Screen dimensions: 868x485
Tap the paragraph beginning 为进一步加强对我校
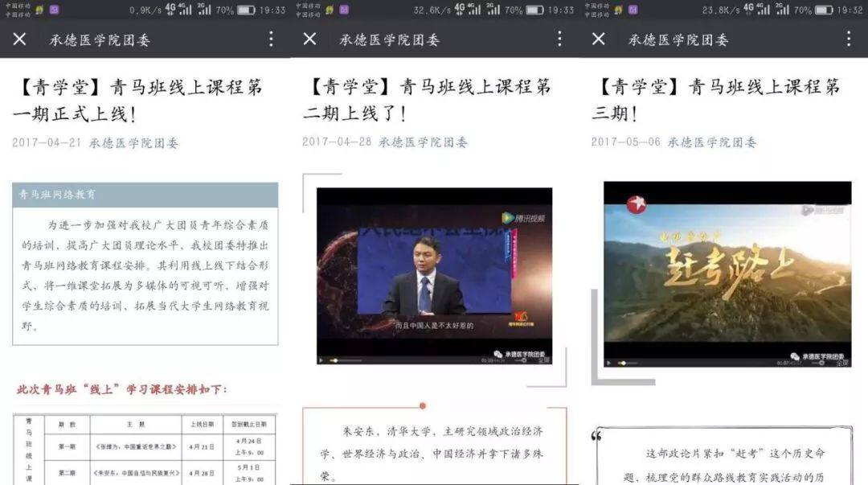pyautogui.click(x=145, y=275)
